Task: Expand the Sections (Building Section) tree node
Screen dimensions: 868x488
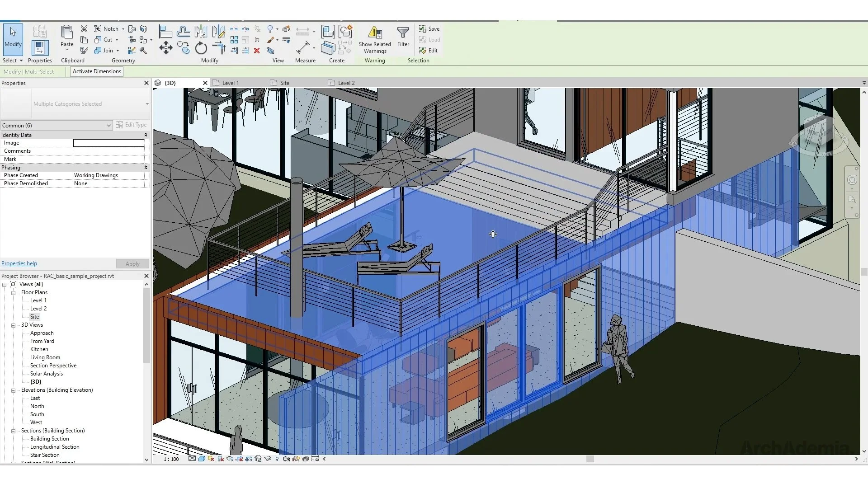Action: 13,431
